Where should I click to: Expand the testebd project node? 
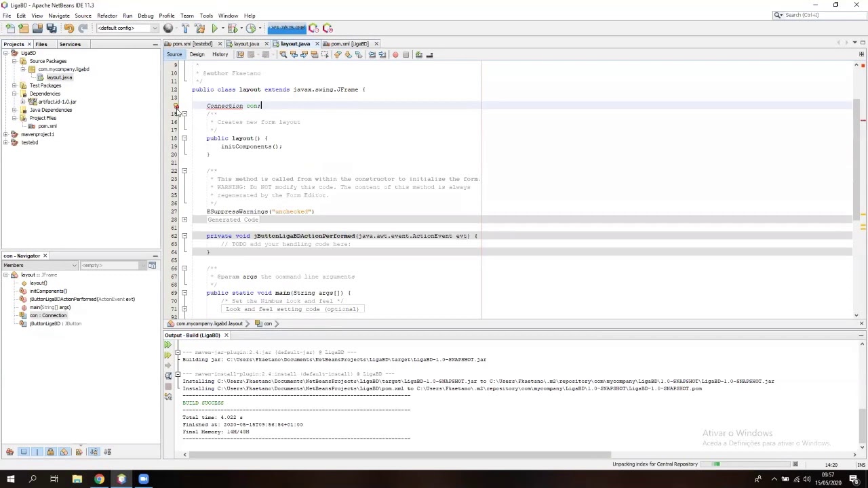click(x=5, y=142)
